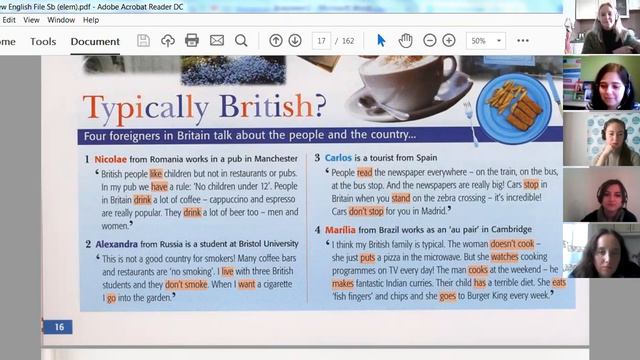Open the Help menu
The width and height of the screenshot is (640, 360).
(91, 20)
